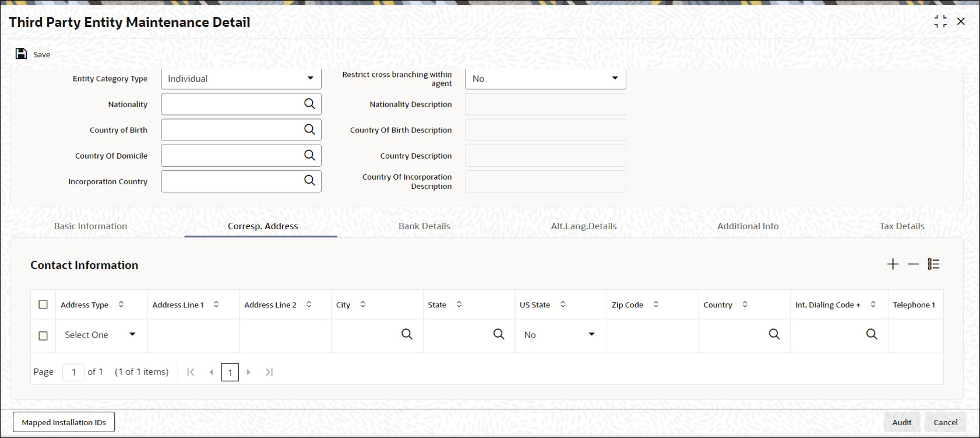
Task: Expand the Entity Category Type dropdown
Action: pos(241,79)
